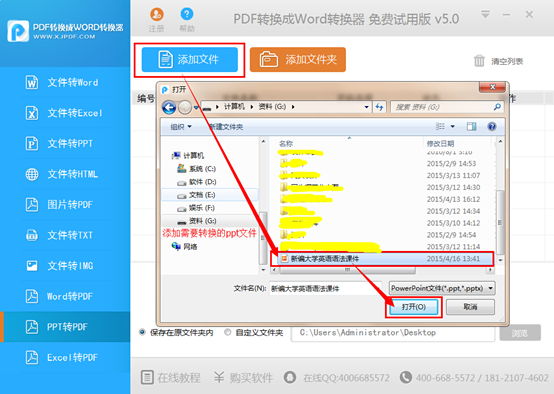The height and width of the screenshot is (394, 554).
Task: Close the 打开 dialog
Action: coord(492,87)
